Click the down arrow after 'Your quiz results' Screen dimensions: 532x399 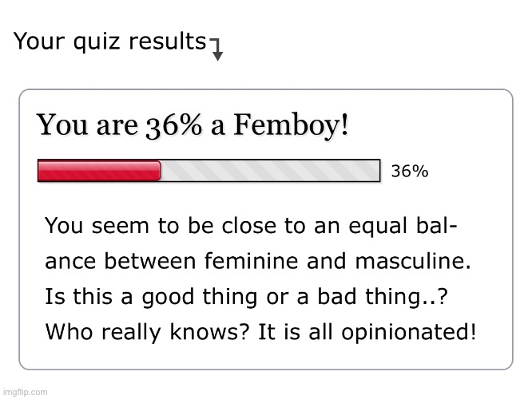pyautogui.click(x=216, y=49)
